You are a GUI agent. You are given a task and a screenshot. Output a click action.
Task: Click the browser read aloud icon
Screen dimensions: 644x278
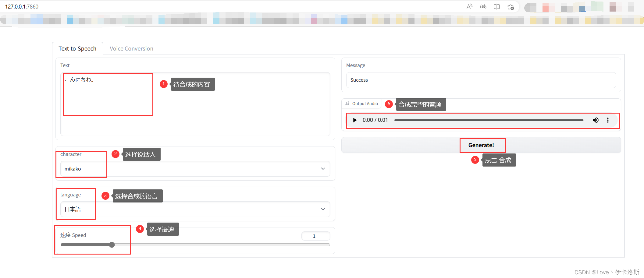click(x=469, y=6)
